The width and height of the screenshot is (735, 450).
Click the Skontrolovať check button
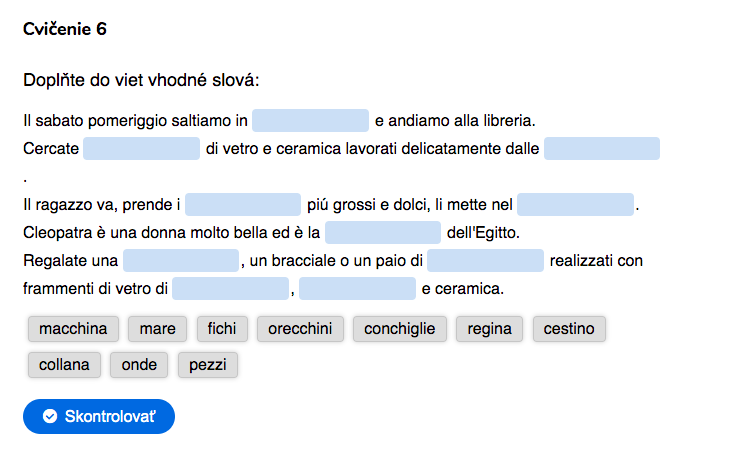coord(99,416)
